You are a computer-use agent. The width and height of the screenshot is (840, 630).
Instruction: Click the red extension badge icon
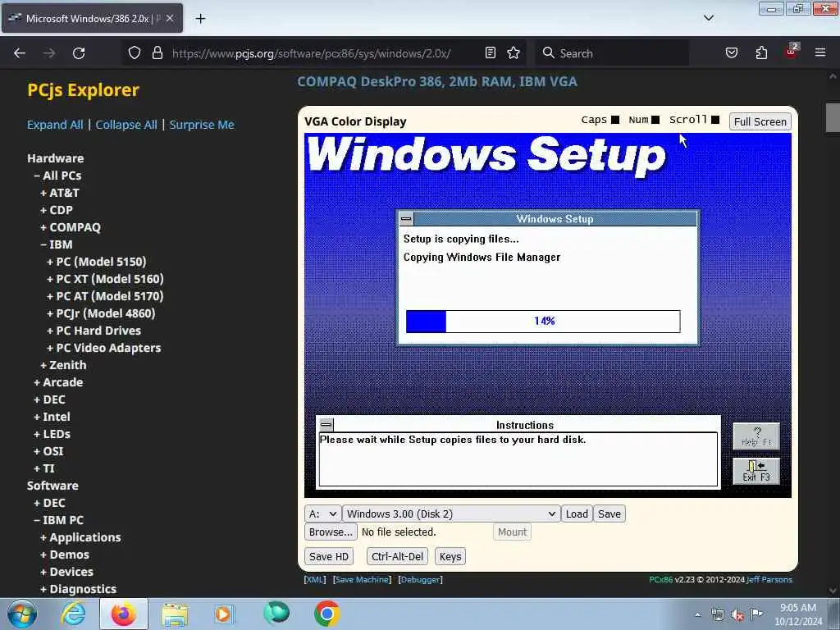point(792,52)
